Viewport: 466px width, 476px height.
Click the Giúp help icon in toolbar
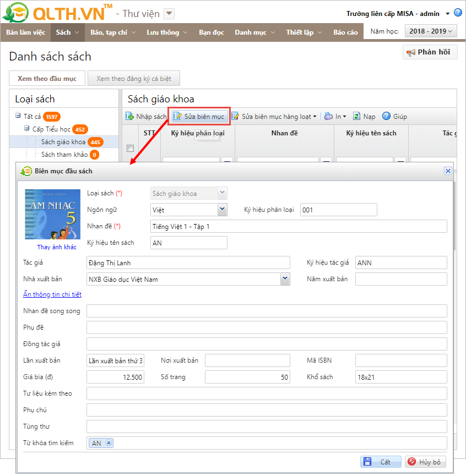[386, 116]
